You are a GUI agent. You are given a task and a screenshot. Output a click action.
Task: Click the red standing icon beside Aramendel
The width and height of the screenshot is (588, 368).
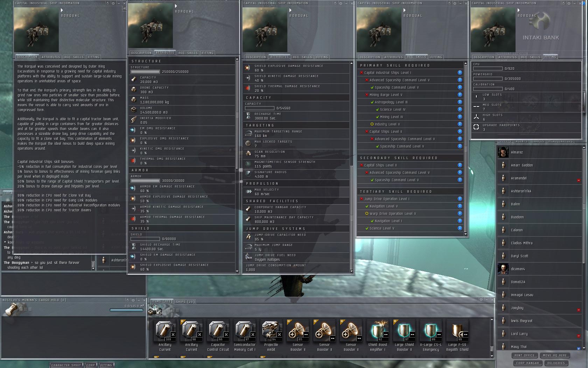tap(579, 180)
